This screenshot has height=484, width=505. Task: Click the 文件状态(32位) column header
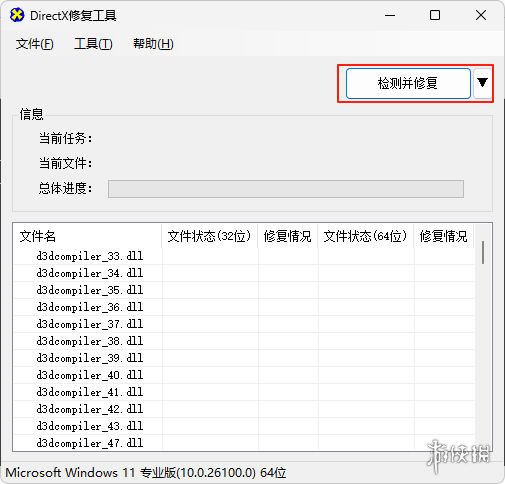pos(209,236)
